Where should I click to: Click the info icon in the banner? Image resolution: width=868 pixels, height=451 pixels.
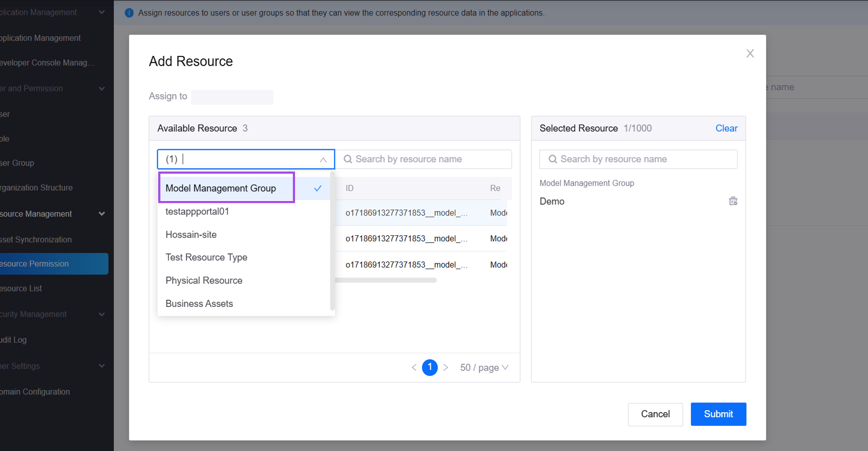(129, 13)
